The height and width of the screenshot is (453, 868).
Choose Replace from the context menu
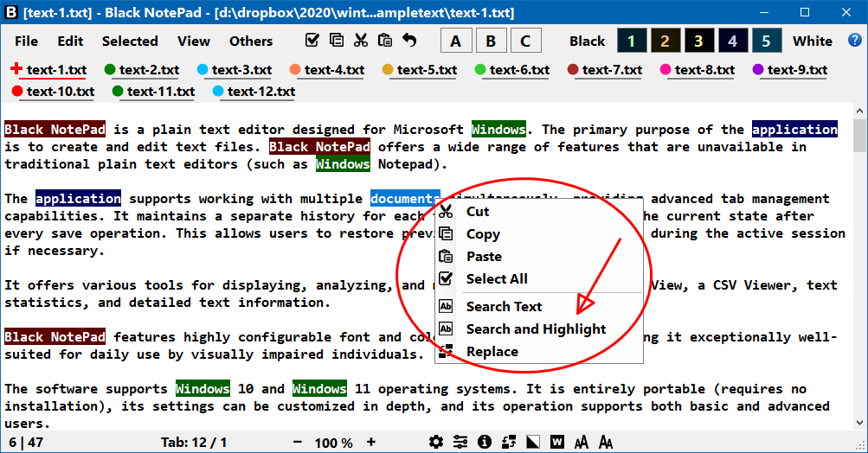tap(539, 352)
